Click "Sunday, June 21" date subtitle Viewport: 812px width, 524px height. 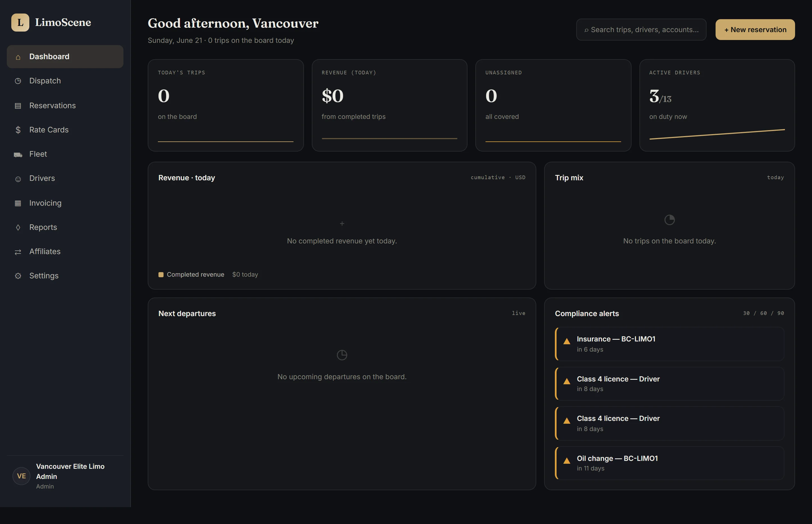click(175, 41)
